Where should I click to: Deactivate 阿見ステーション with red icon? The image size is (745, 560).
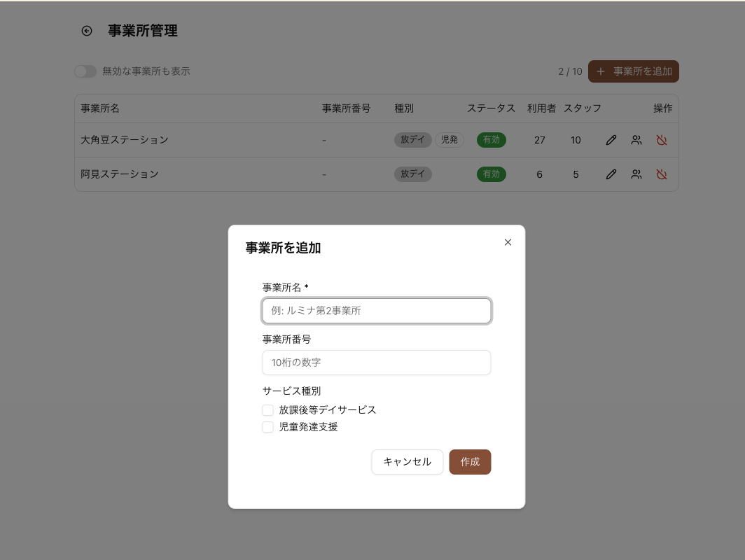coord(662,174)
